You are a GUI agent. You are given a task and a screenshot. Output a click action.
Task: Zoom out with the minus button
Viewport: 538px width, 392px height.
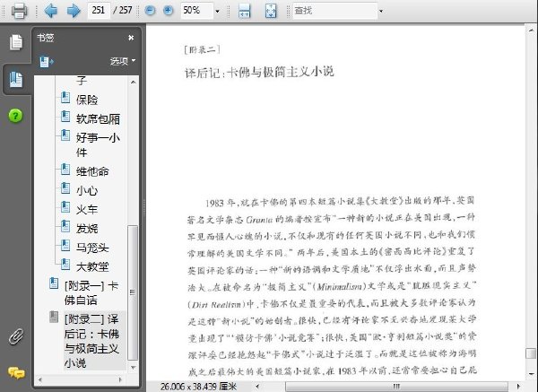(x=150, y=10)
